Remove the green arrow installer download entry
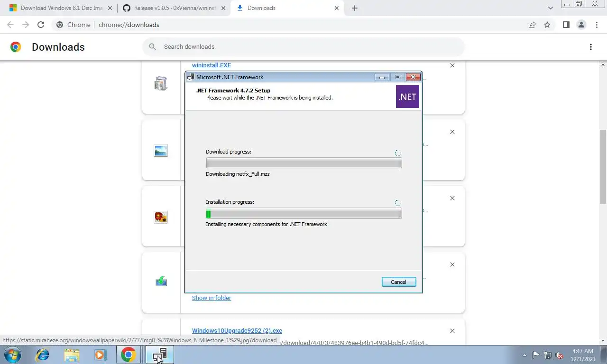Viewport: 607px width, 364px height. [x=452, y=264]
